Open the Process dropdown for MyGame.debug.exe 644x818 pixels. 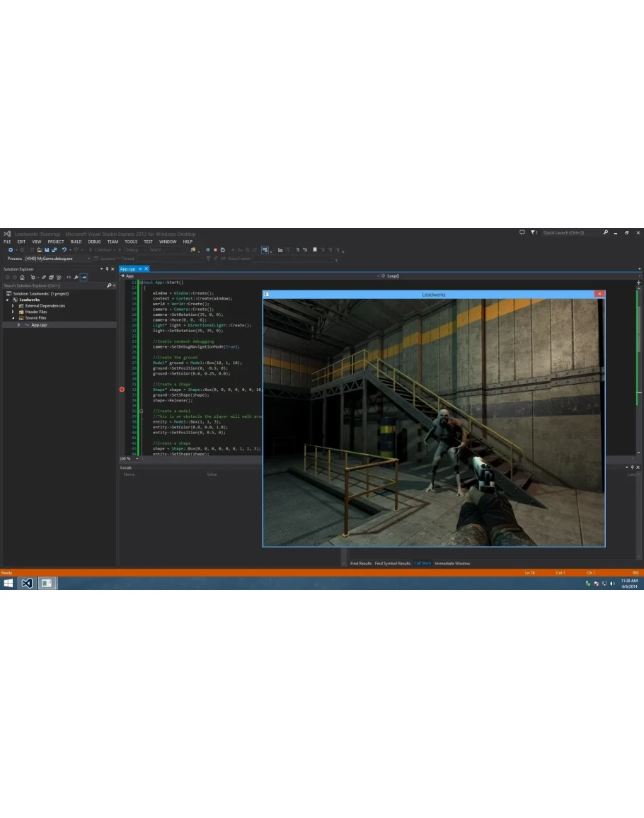click(x=90, y=259)
